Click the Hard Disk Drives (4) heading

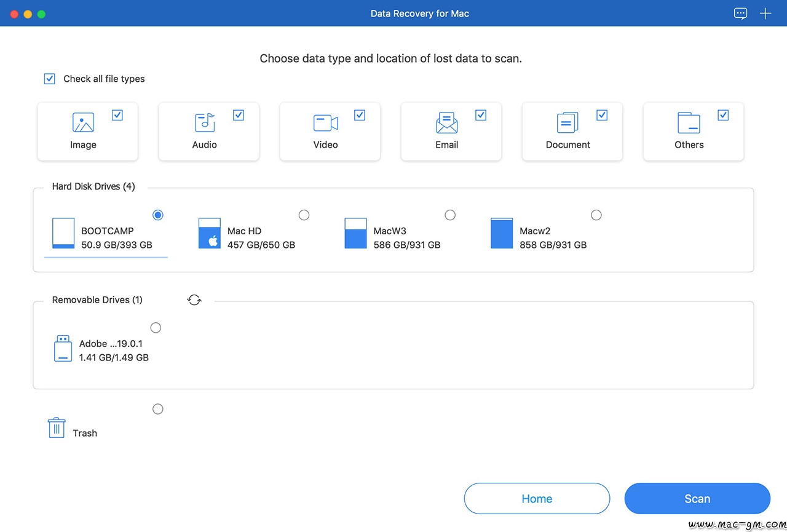pyautogui.click(x=93, y=186)
